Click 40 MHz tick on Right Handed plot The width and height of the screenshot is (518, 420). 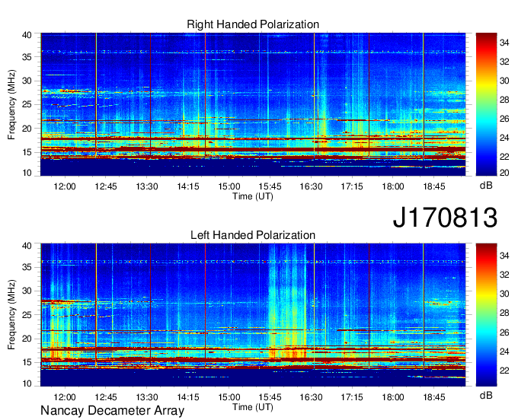tap(27, 35)
